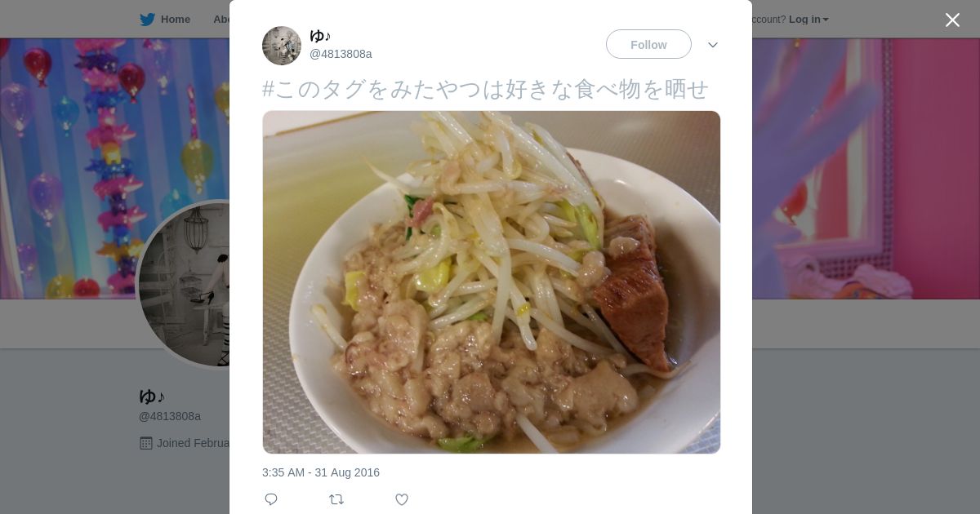Viewport: 980px width, 514px height.
Task: Retweet this food tweet
Action: [x=336, y=499]
